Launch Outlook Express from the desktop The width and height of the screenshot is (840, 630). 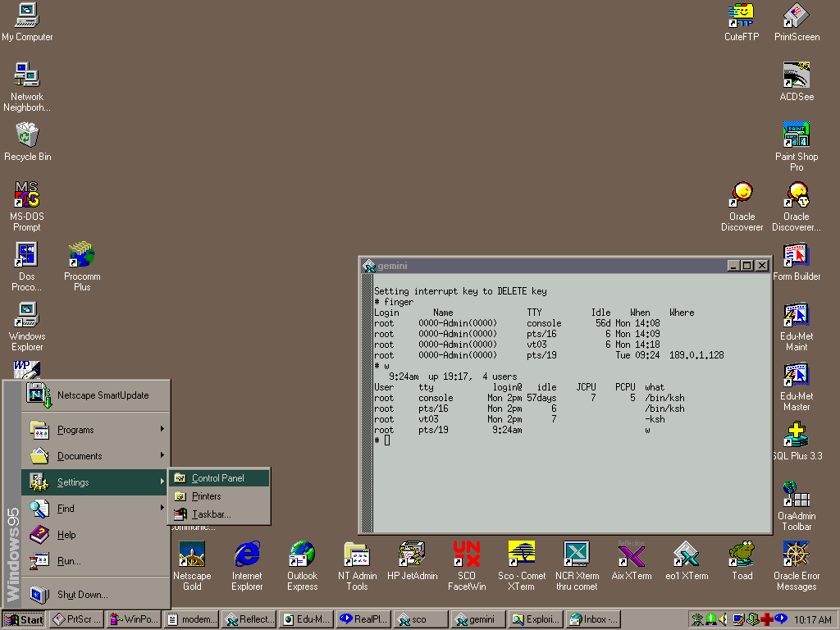tap(302, 566)
